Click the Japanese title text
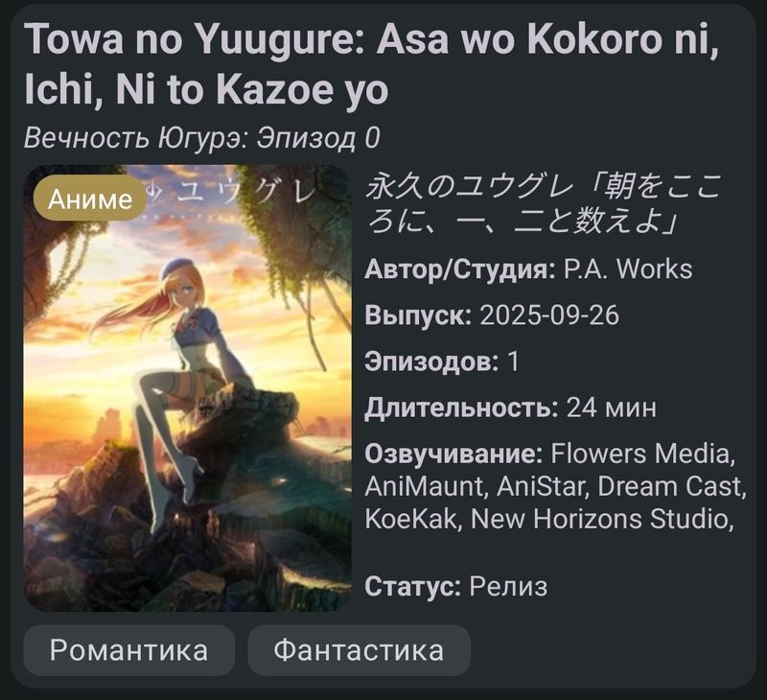 click(543, 204)
